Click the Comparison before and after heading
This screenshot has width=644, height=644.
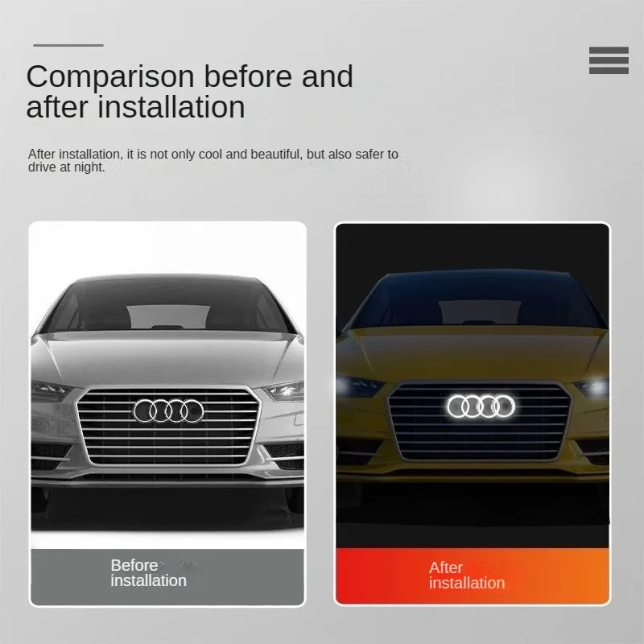pos(190,92)
